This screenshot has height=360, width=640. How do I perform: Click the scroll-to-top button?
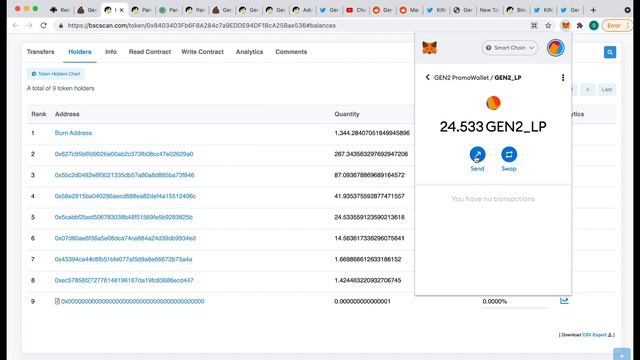click(x=622, y=355)
